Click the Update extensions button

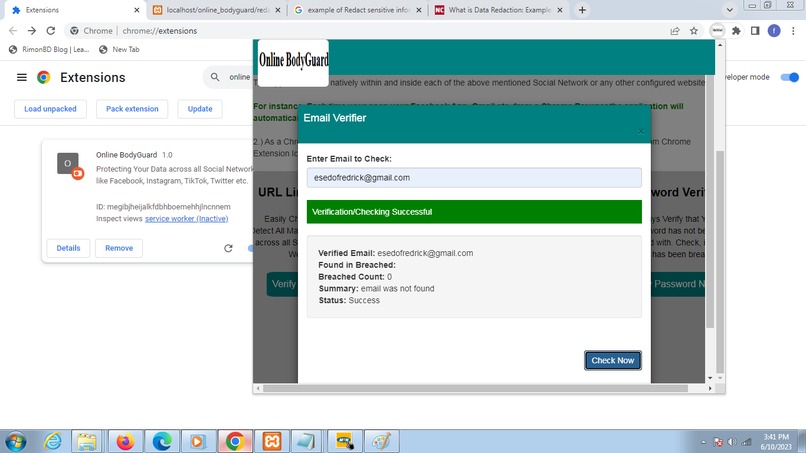tap(200, 109)
